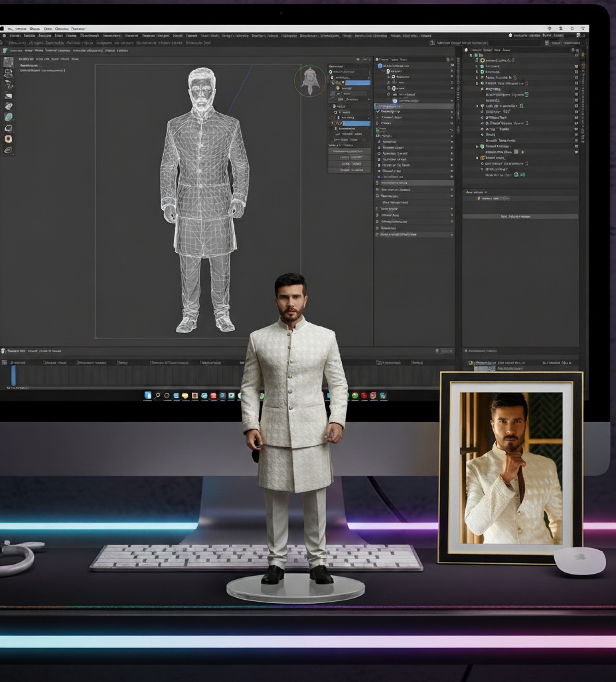Pick the orange tool icon in the left toolbar
The image size is (616, 682).
(8, 139)
